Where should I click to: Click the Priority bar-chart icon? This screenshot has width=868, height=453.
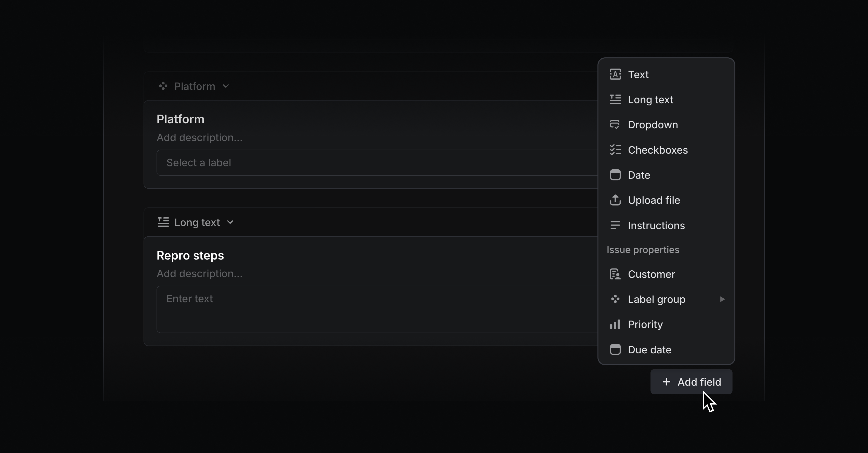(616, 324)
